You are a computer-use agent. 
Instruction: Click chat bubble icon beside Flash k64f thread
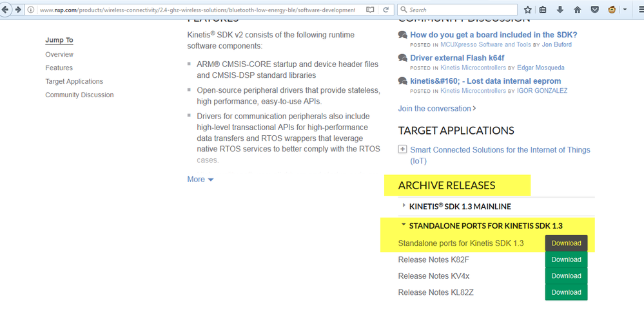(403, 58)
